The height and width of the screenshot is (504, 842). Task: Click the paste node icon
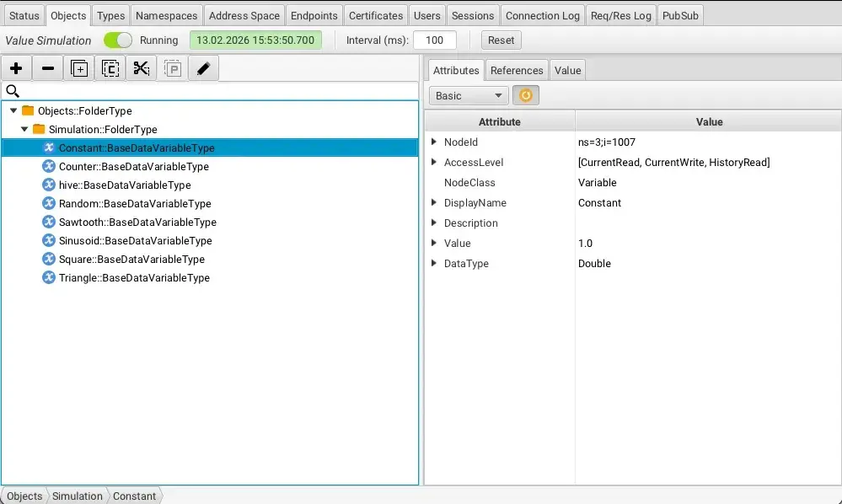point(173,68)
